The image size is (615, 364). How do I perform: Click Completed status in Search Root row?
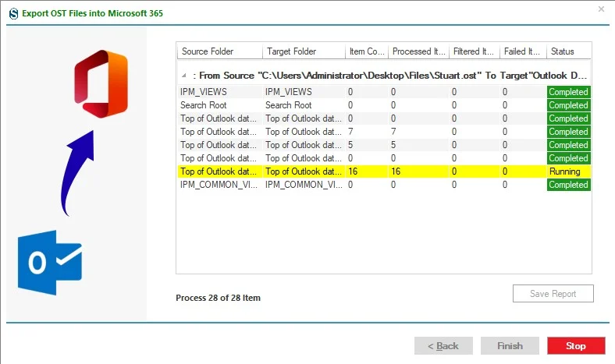(568, 105)
